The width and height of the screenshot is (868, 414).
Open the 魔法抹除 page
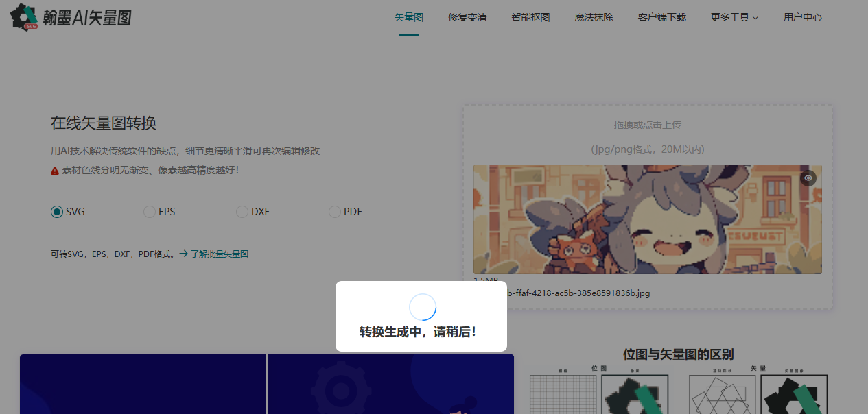coord(594,17)
